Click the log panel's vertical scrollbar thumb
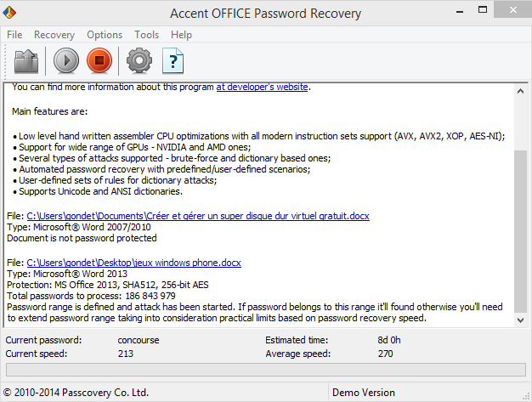Image resolution: width=532 pixels, height=402 pixels. click(x=521, y=229)
